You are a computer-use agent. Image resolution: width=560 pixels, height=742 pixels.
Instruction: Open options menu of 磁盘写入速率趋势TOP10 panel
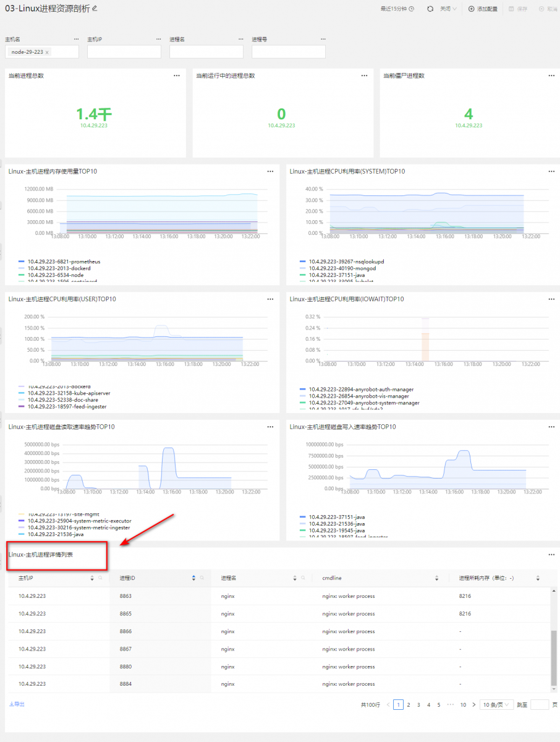(551, 427)
